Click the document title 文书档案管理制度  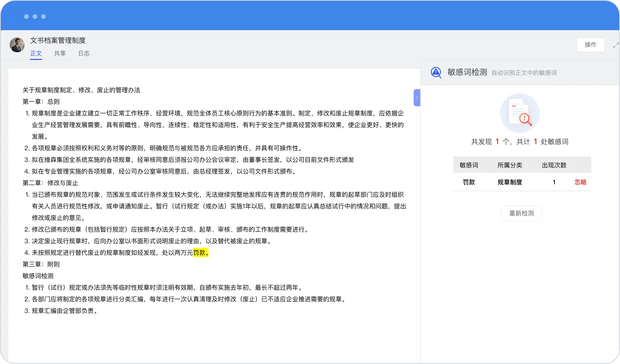(x=58, y=40)
